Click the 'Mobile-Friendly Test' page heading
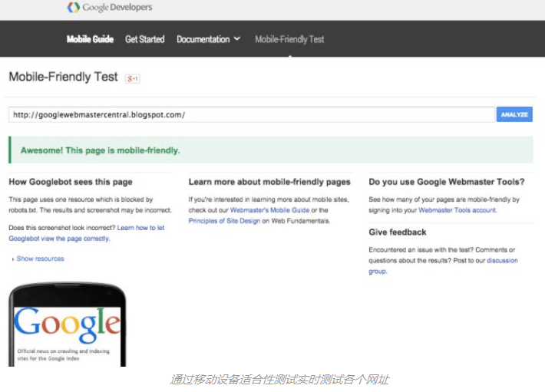This screenshot has width=545, height=392. [63, 77]
